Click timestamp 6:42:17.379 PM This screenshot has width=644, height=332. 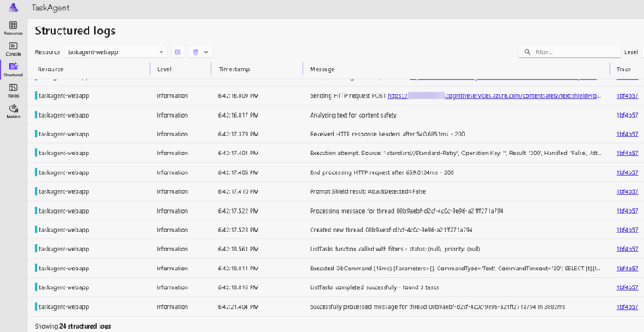pos(238,134)
